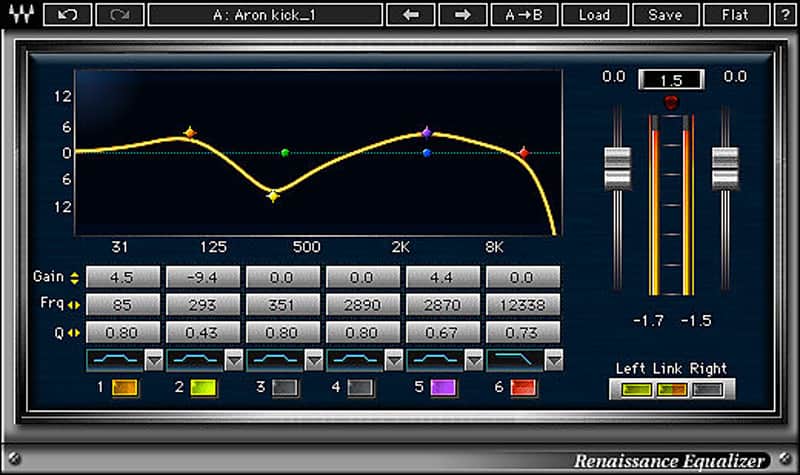Screen dimensions: 800x475
Task: Toggle band 2 yellow-green on/off button
Action: pyautogui.click(x=203, y=388)
